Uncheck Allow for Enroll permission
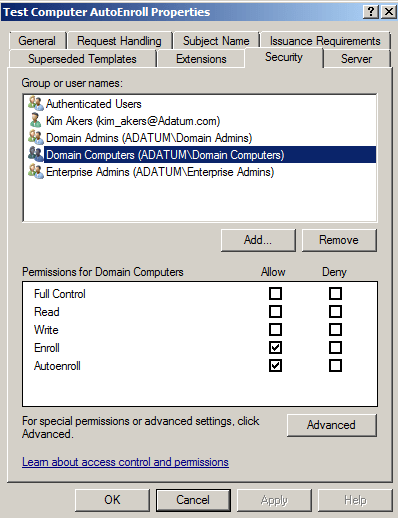The height and width of the screenshot is (518, 398). [275, 348]
